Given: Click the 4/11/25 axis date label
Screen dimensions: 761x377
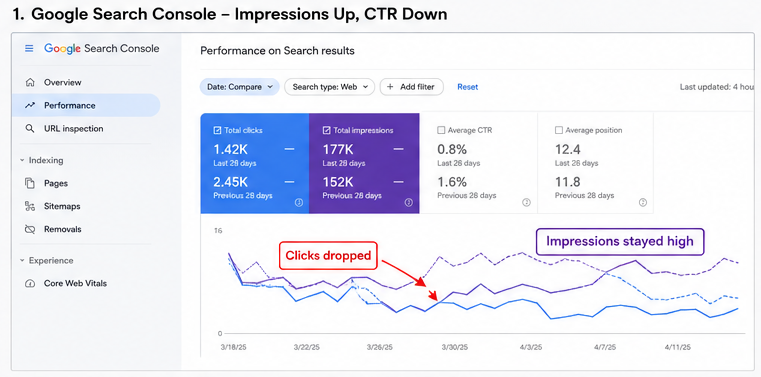Looking at the screenshot, I should point(678,347).
